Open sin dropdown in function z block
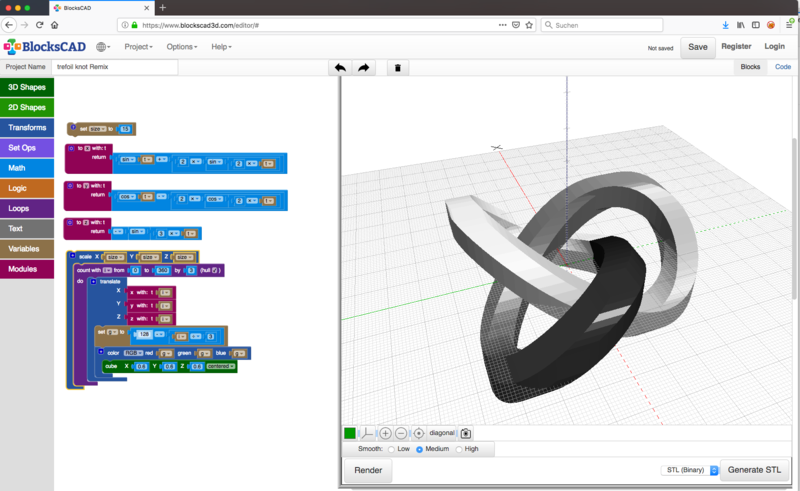Viewport: 800px width, 491px height. (137, 232)
